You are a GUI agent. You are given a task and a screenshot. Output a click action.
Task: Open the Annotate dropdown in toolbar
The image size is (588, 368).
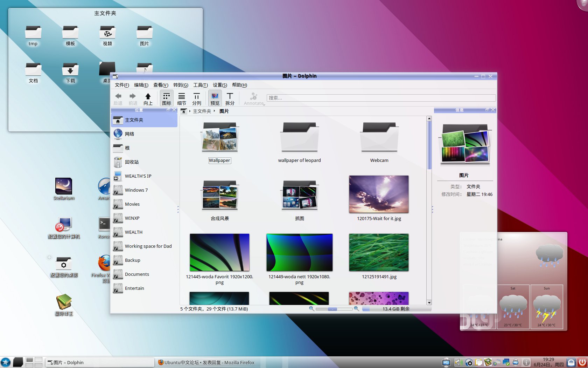pyautogui.click(x=254, y=98)
